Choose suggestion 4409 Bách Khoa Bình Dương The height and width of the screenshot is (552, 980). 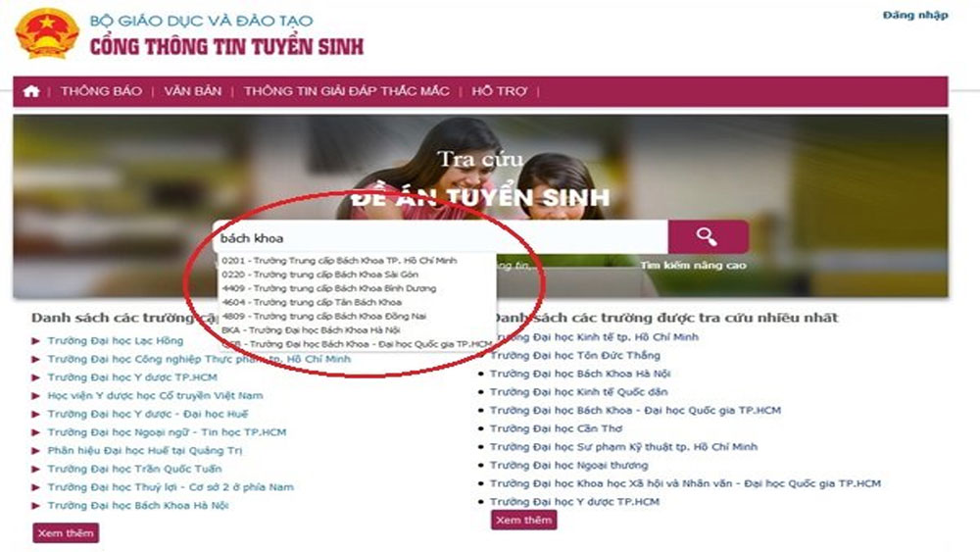pos(328,289)
